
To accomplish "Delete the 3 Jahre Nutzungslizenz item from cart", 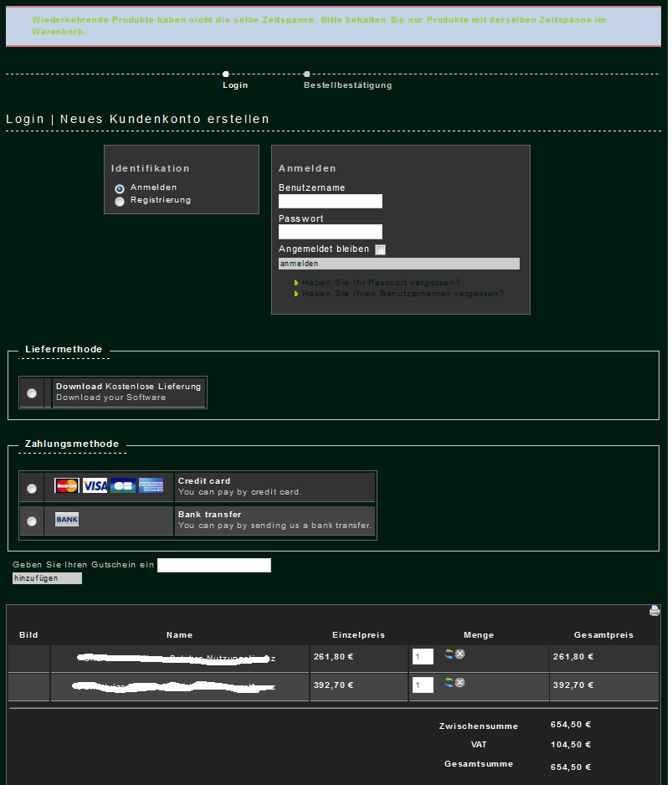I will (460, 683).
